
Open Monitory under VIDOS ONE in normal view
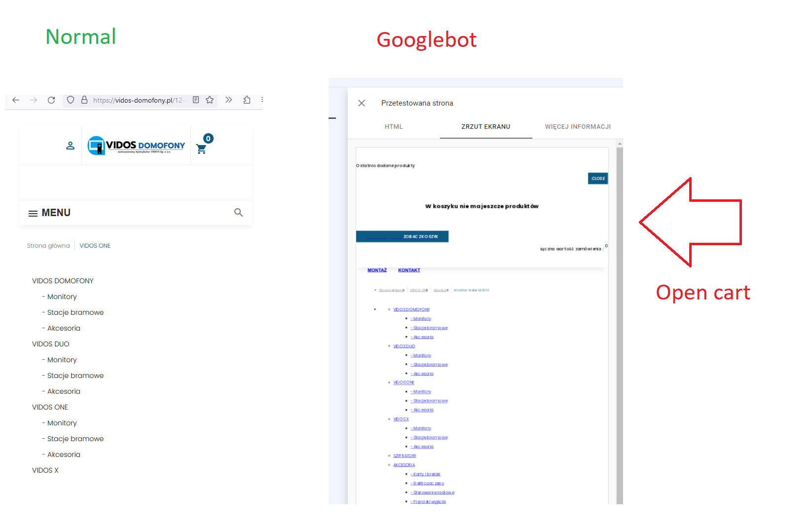coord(62,423)
